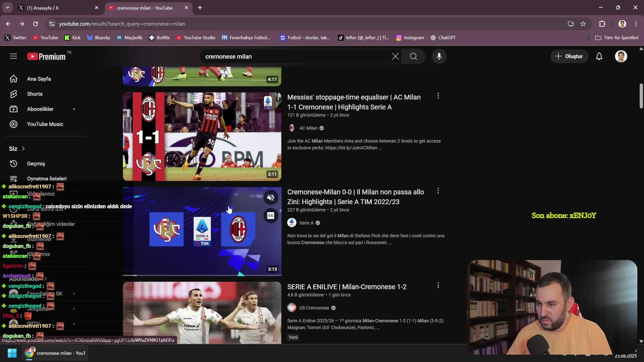644x362 pixels.
Task: Click the YouTube Premium logo
Action: click(46, 56)
